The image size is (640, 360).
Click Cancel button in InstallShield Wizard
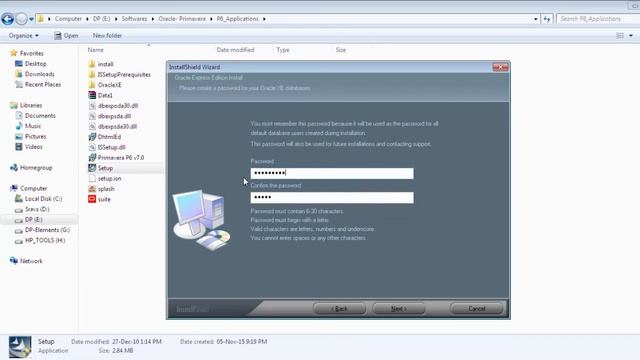pyautogui.click(x=477, y=309)
